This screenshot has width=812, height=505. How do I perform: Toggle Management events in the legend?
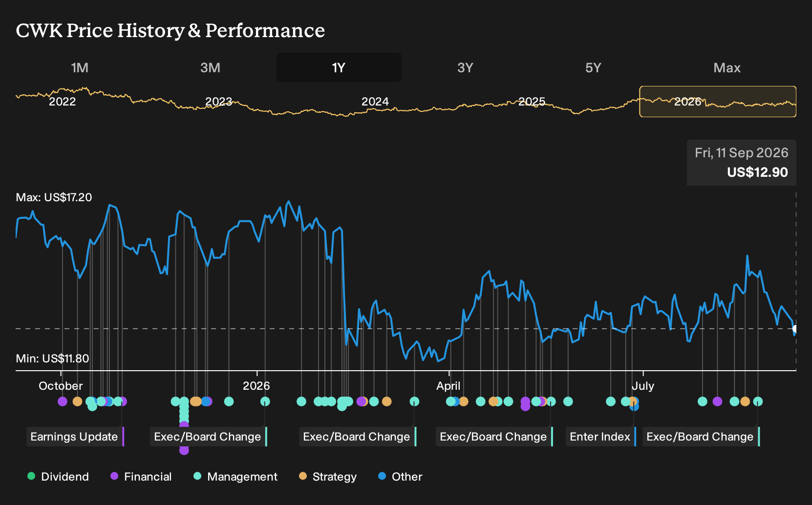click(x=235, y=477)
